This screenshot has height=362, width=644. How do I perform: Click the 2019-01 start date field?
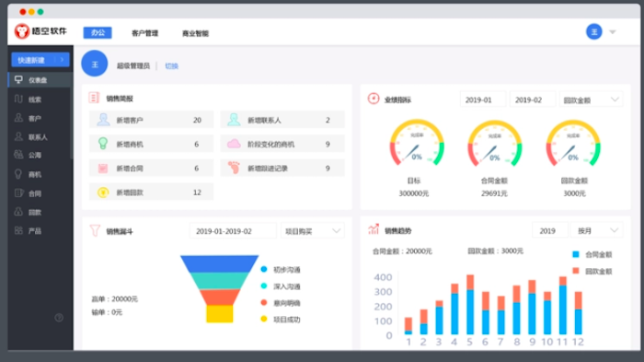[x=483, y=100]
